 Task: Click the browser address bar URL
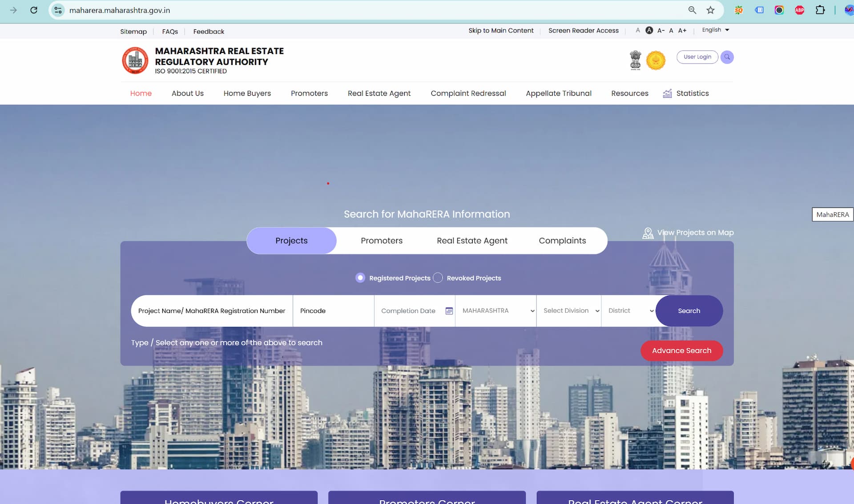[x=120, y=10]
